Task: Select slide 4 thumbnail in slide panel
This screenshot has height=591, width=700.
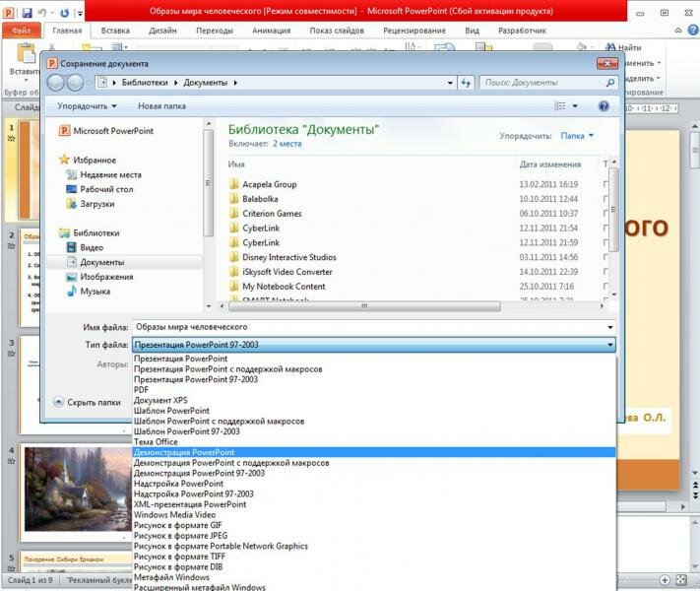Action: 78,490
